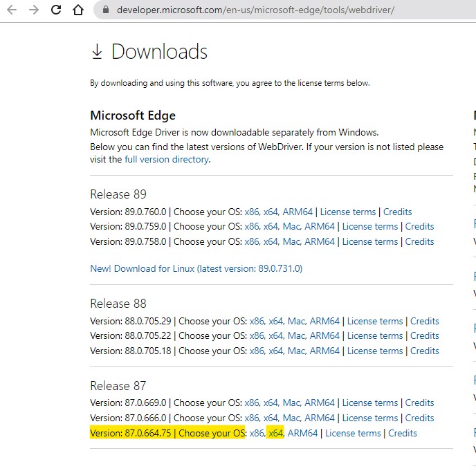Click the browser forward arrow
Screen dimensions: 476x471
point(34,10)
